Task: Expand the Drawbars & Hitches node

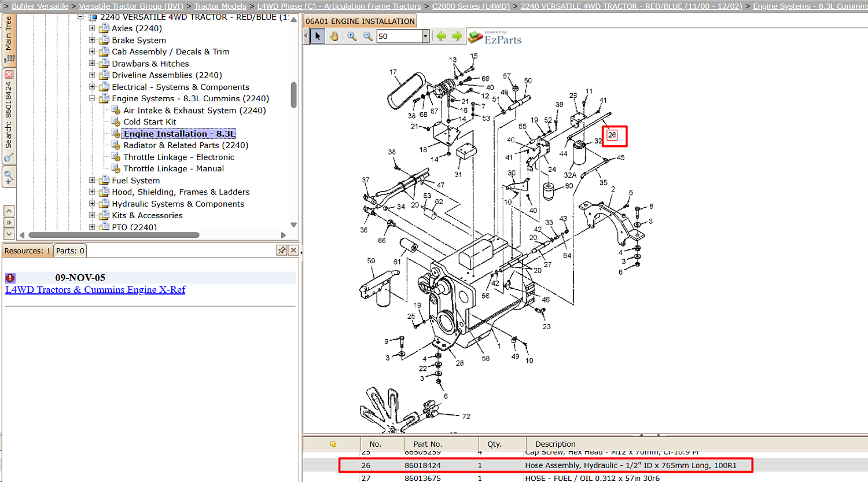Action: pyautogui.click(x=92, y=63)
